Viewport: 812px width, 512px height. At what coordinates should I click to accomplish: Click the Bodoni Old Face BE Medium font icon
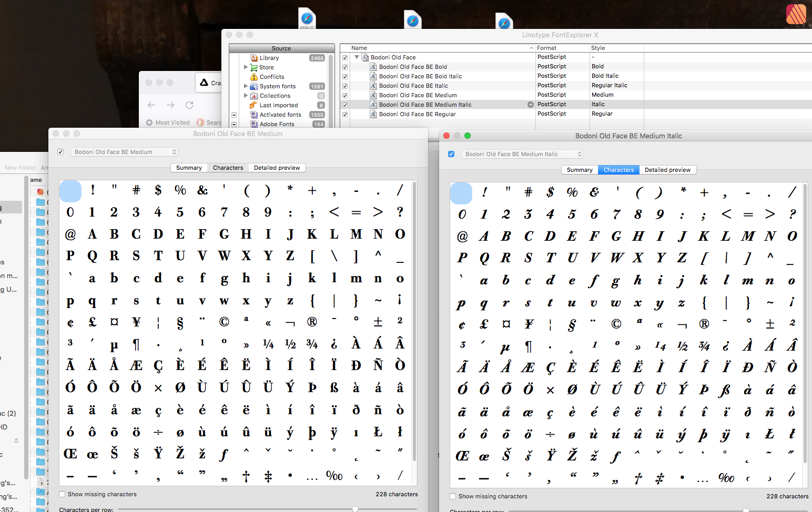(373, 95)
